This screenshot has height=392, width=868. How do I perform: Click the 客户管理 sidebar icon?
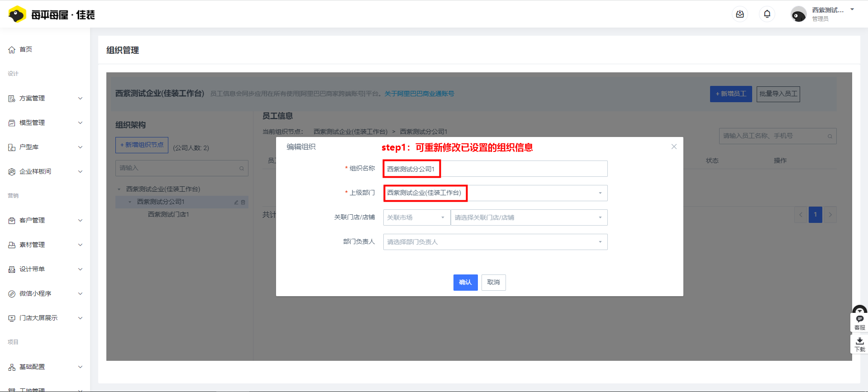12,221
